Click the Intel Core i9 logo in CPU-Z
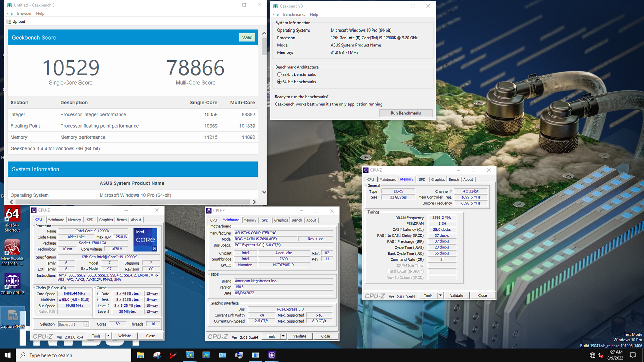Screen dimensions: 644x362 point(145,240)
